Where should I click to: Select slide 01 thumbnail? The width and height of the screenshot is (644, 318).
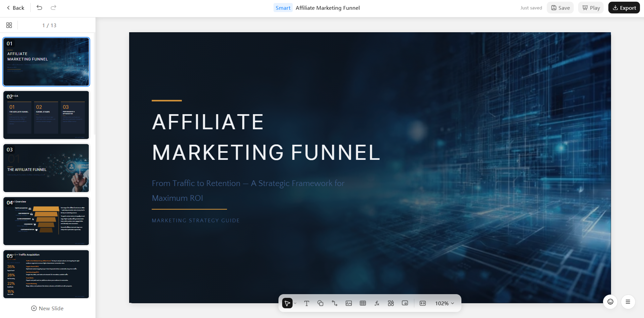[46, 62]
